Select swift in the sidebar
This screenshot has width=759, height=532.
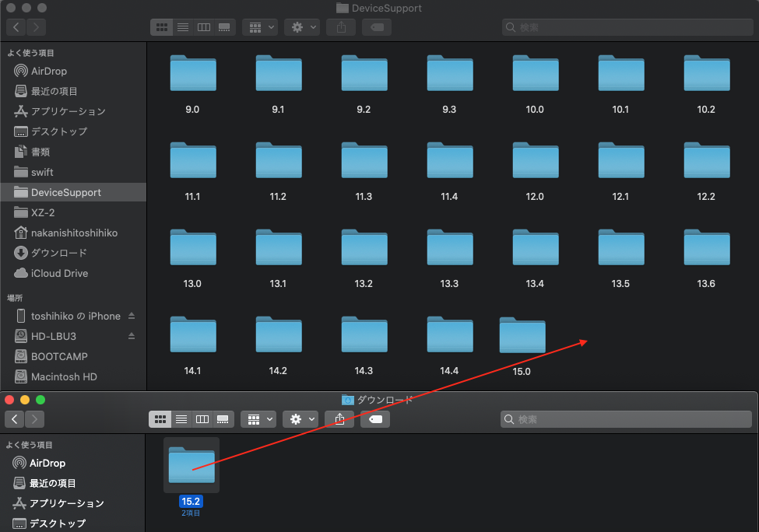pyautogui.click(x=73, y=172)
